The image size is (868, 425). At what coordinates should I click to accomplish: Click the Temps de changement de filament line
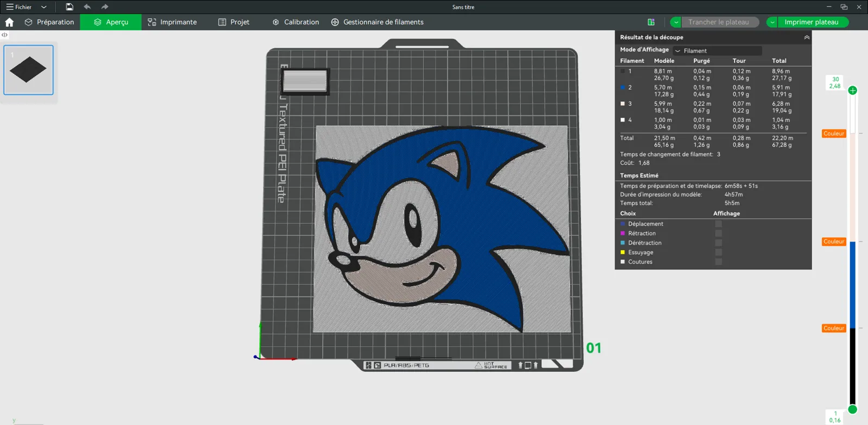671,154
